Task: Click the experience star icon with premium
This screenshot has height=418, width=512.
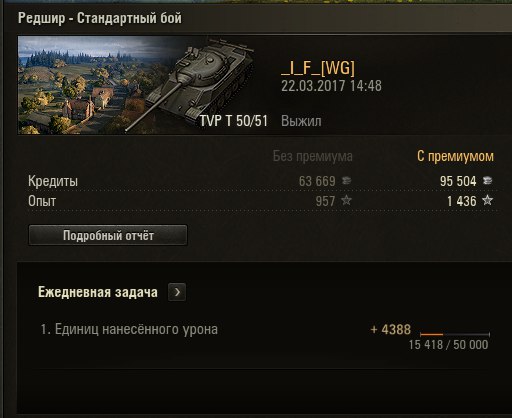Action: coord(487,200)
